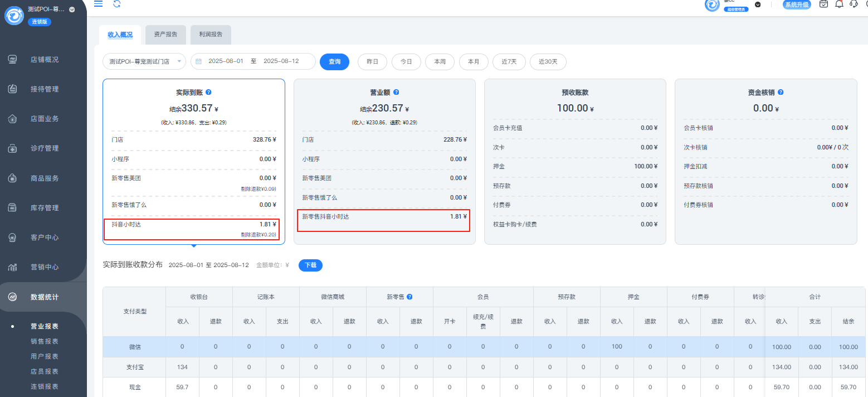Screen dimensions: 868x397
Task: Click the 下载 button
Action: point(310,265)
